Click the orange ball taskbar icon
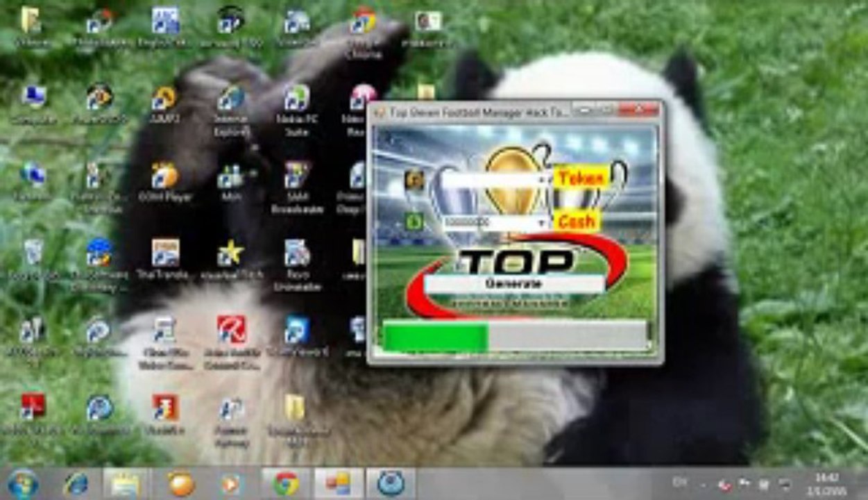 pyautogui.click(x=181, y=483)
